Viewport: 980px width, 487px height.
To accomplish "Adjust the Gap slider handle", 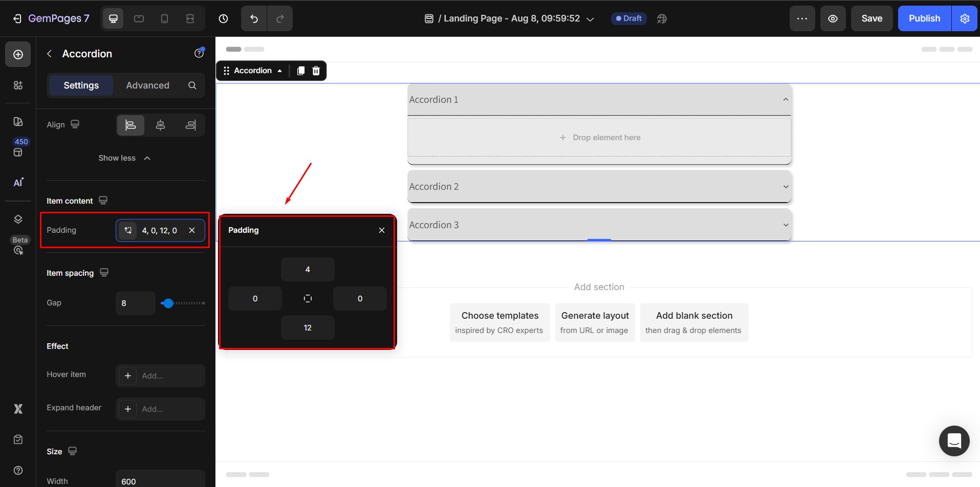I will (x=168, y=303).
